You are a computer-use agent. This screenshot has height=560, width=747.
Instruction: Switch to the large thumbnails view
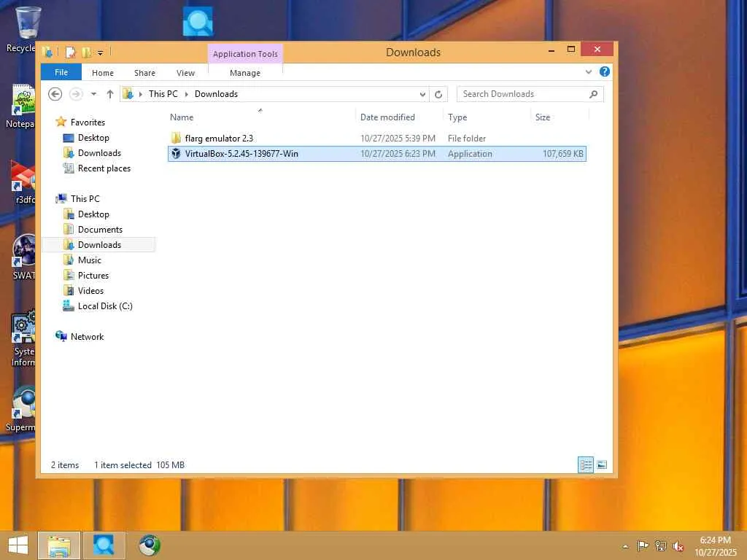(x=602, y=464)
